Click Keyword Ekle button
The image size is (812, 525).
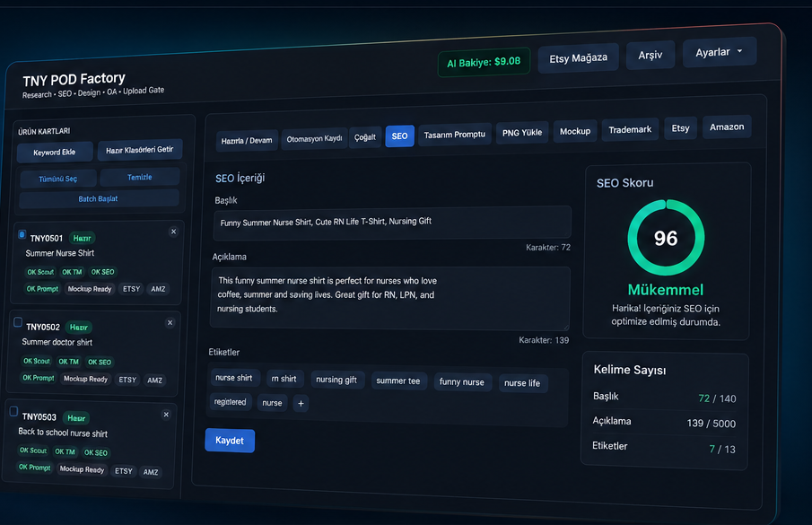point(55,153)
